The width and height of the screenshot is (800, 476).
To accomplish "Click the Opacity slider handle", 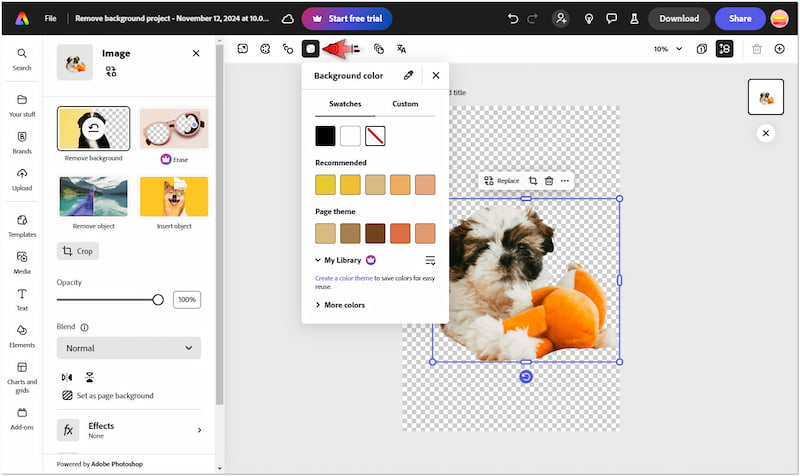I will coord(158,299).
